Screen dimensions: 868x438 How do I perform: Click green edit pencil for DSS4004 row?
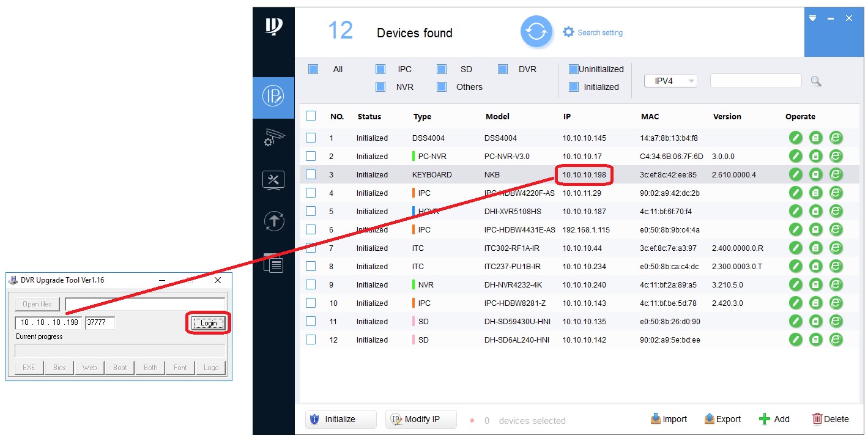pyautogui.click(x=795, y=138)
